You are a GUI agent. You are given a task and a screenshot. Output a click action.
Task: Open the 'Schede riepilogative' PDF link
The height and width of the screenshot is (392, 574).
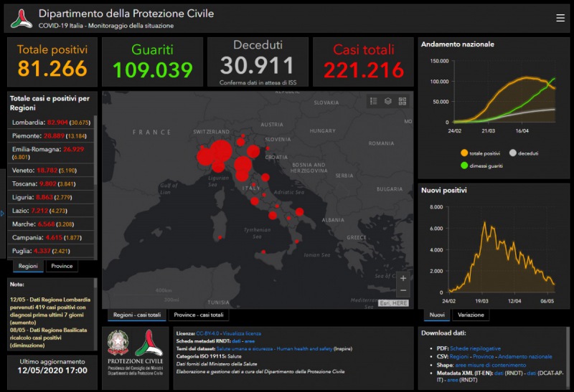pyautogui.click(x=475, y=348)
